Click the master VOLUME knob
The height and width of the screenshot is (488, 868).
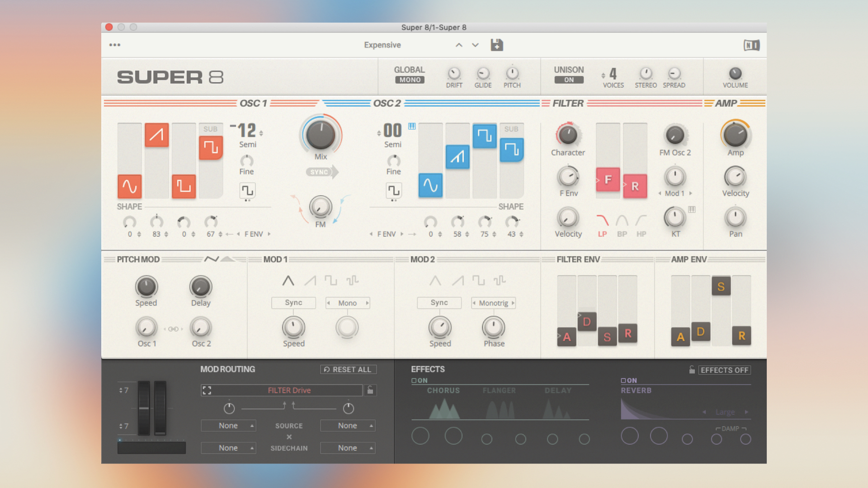click(x=735, y=74)
